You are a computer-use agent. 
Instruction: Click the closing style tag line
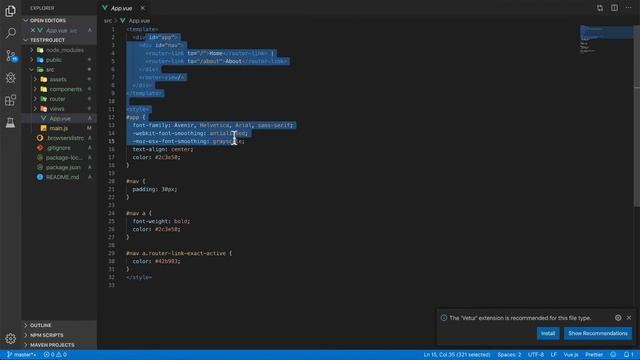139,277
